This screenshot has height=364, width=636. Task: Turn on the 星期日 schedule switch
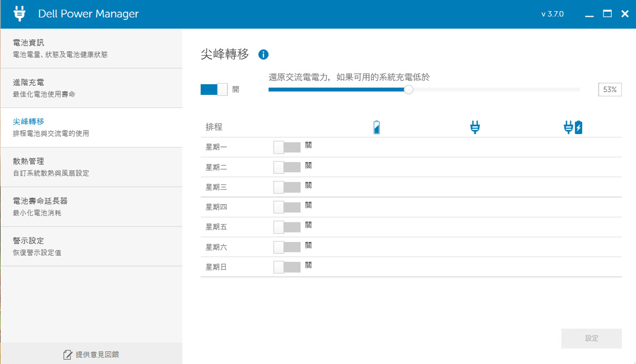[286, 266]
